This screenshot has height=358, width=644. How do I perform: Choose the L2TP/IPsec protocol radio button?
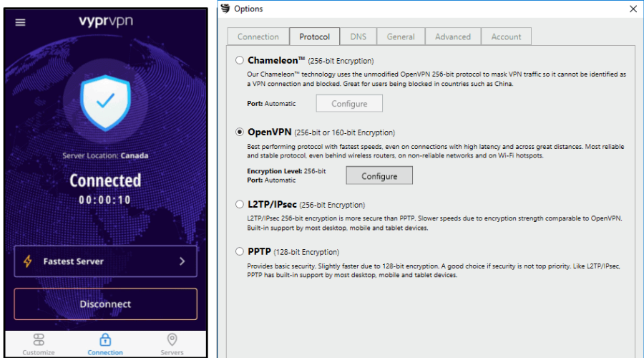point(240,204)
